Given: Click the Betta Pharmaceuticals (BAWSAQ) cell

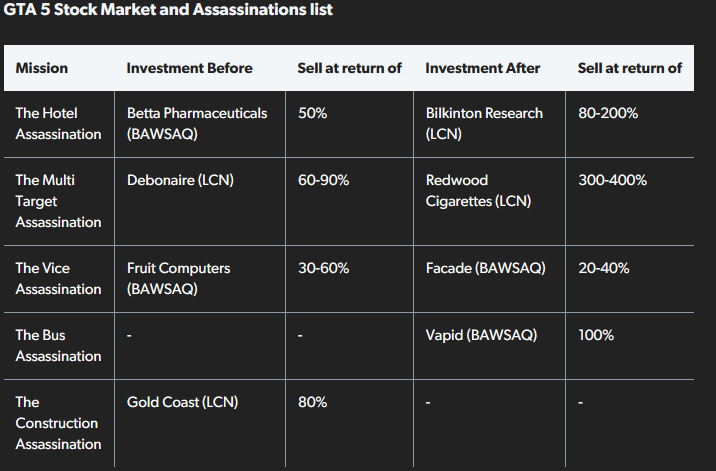Looking at the screenshot, I should 197,123.
